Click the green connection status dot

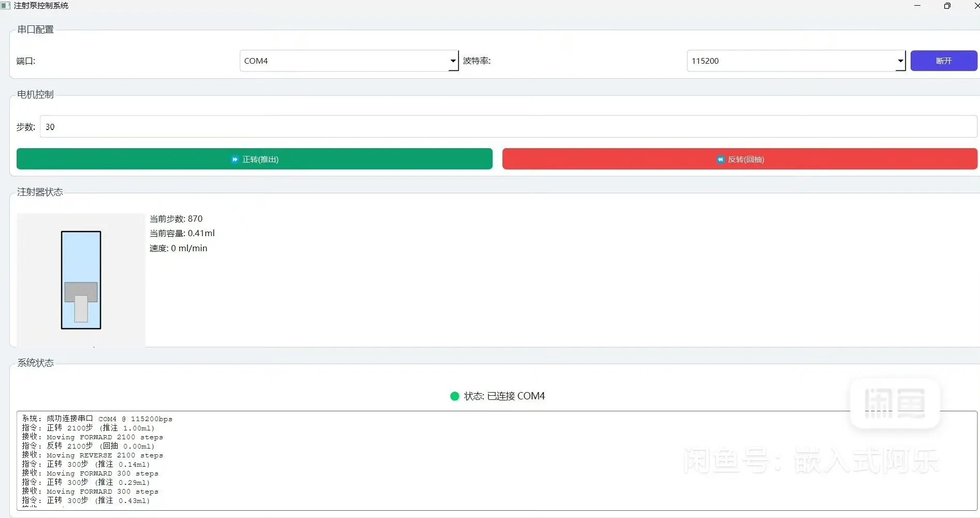click(x=455, y=396)
